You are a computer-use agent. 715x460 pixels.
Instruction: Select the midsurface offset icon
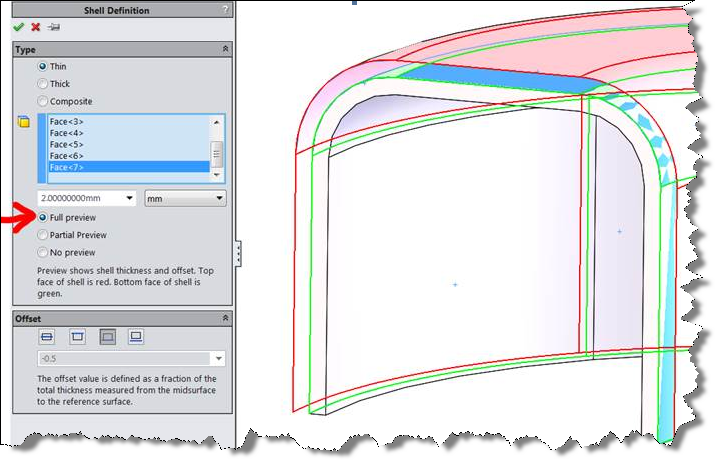coord(47,337)
